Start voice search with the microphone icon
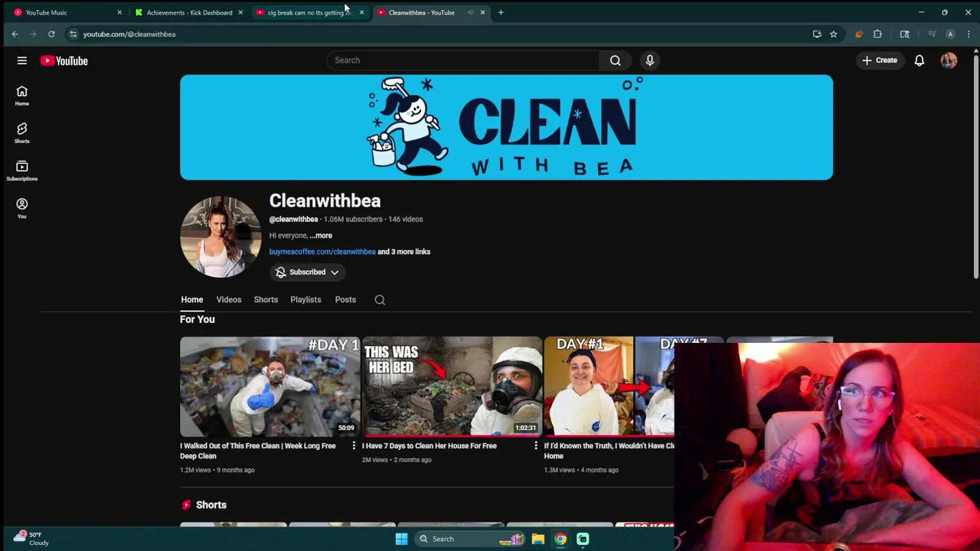The height and width of the screenshot is (551, 980). [x=650, y=60]
